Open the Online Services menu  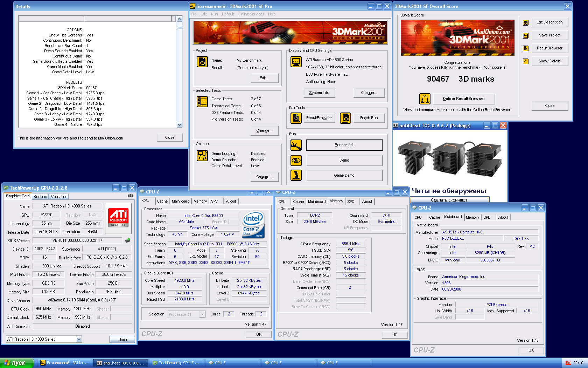[251, 14]
